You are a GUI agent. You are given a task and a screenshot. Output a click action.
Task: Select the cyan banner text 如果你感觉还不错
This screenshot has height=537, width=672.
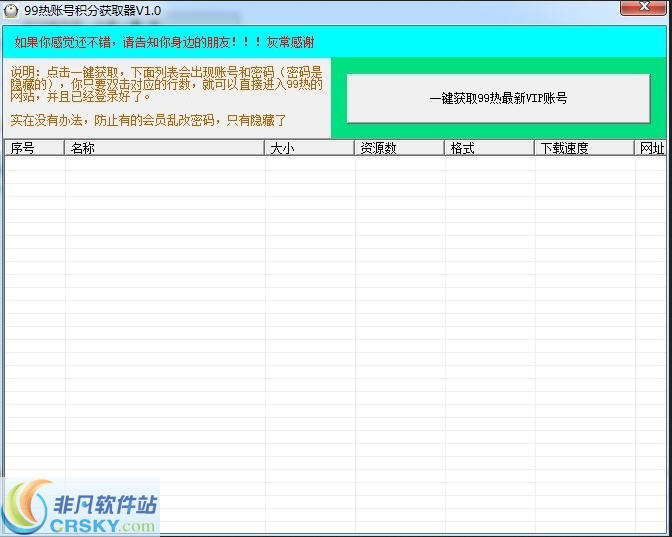(x=63, y=42)
